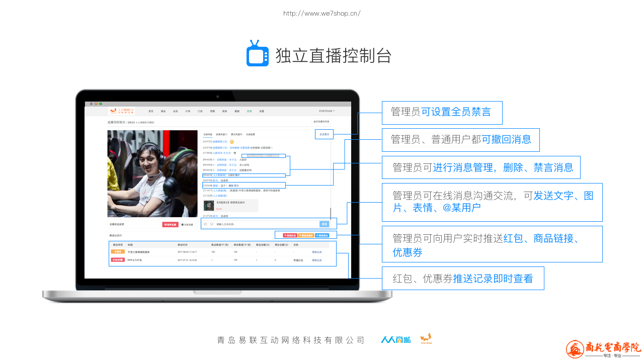The height and width of the screenshot is (362, 644).
Task: Switch to the 互动列表 tab
Action: (x=208, y=135)
